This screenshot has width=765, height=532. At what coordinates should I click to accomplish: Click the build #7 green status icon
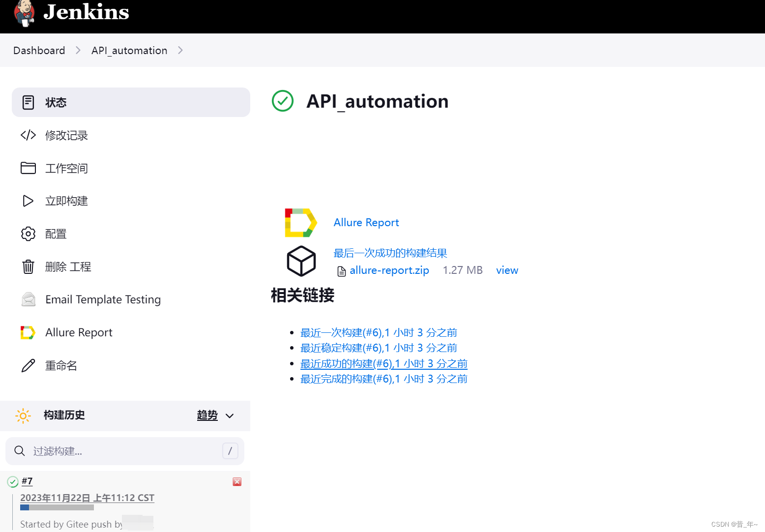pyautogui.click(x=13, y=482)
